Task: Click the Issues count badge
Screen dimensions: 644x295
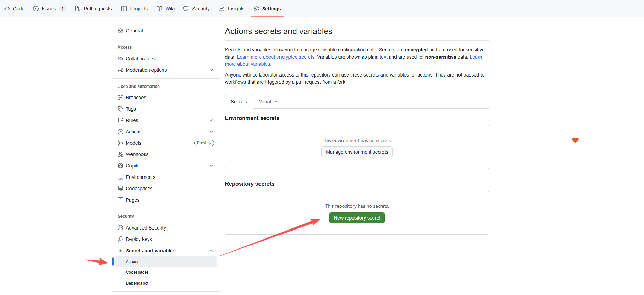Action: (x=63, y=9)
